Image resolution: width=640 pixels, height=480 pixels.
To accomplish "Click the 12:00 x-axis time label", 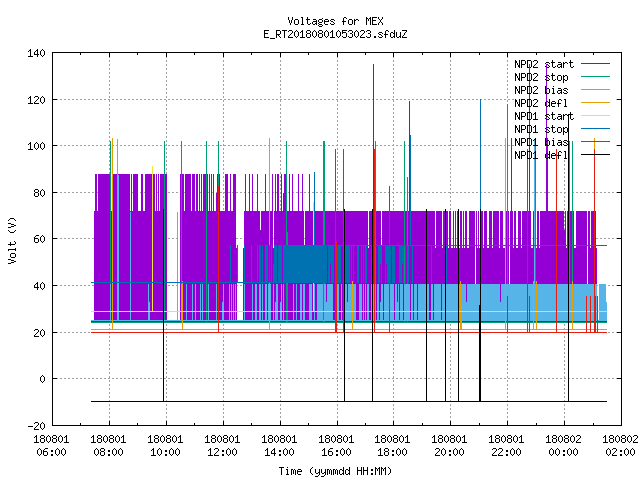I will point(222,452).
